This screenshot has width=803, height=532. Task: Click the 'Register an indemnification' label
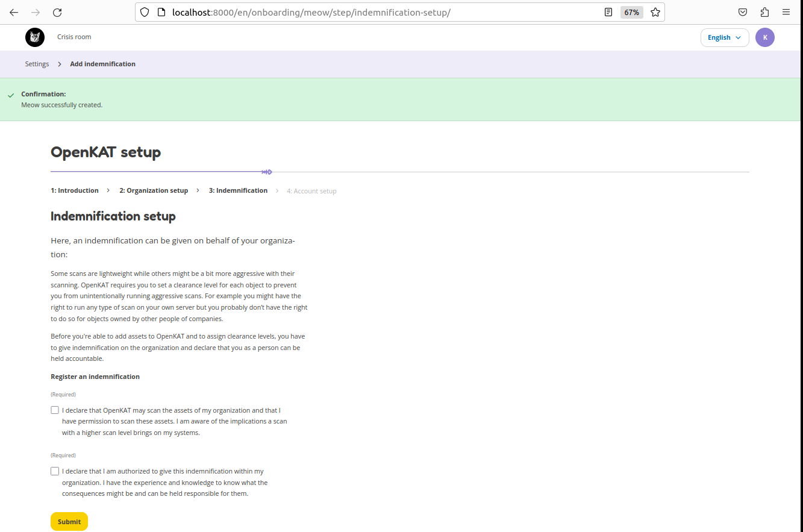tap(95, 377)
